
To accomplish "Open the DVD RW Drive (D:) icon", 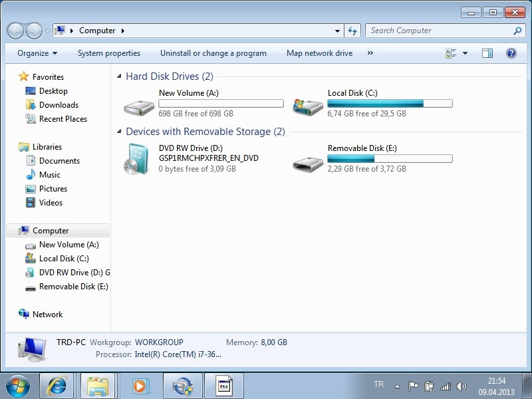I will [x=138, y=160].
